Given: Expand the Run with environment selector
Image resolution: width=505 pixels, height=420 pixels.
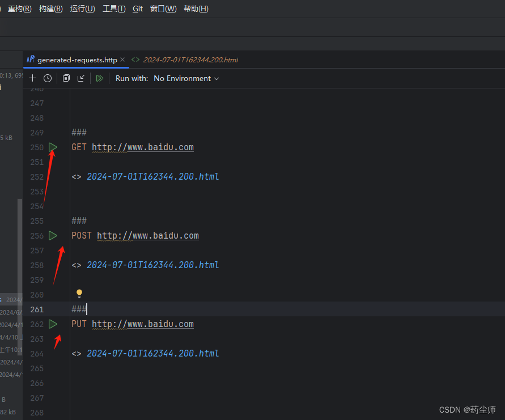Looking at the screenshot, I should [217, 78].
